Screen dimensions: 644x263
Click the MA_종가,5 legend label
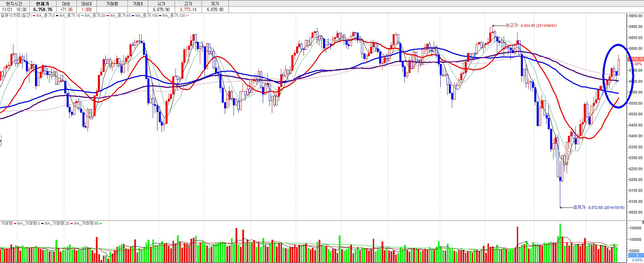pyautogui.click(x=45, y=15)
